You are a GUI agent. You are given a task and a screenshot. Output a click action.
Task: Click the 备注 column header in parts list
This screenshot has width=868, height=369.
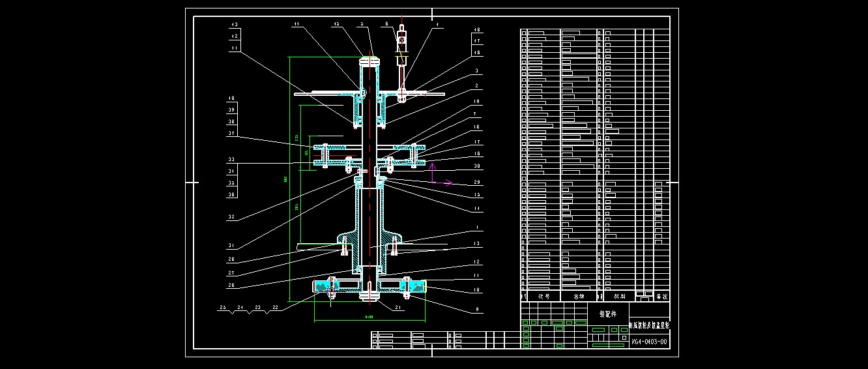(x=662, y=295)
